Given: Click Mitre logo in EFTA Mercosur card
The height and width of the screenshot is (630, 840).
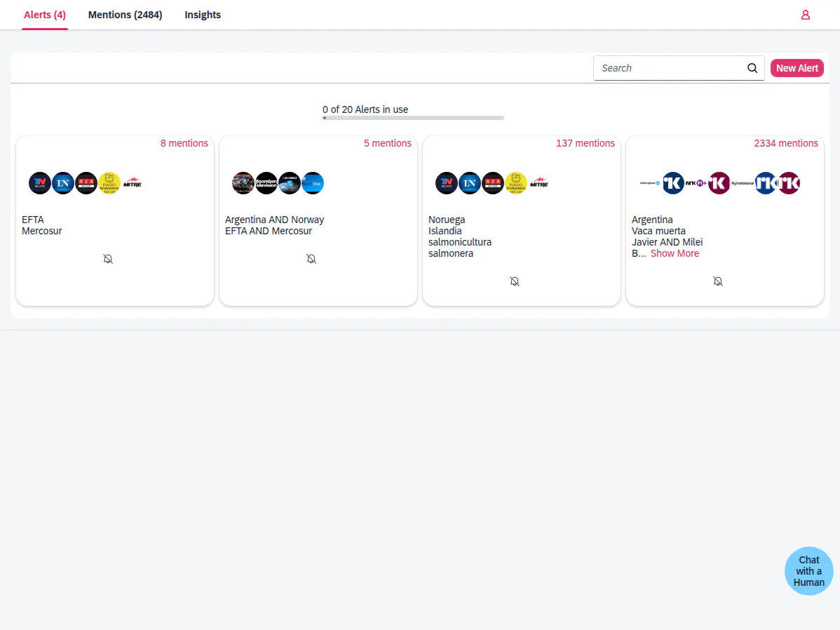Looking at the screenshot, I should [133, 183].
